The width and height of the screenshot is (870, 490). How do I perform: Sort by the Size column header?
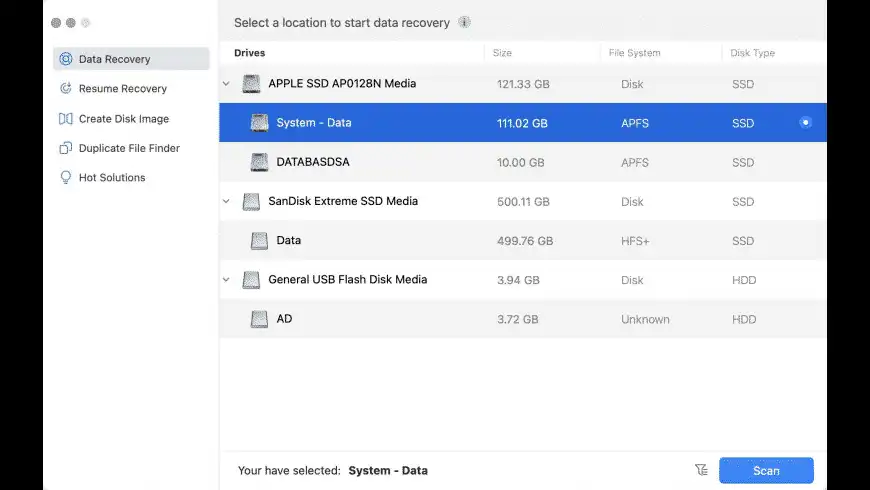(x=502, y=53)
